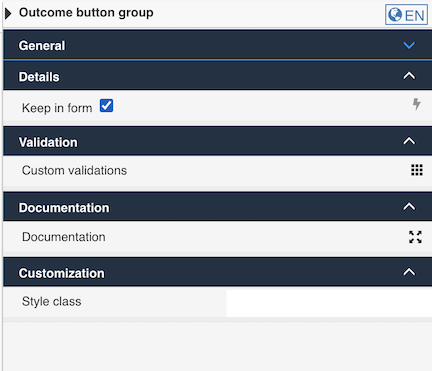The image size is (432, 371).
Task: Collapse the Validation section chevron
Action: coord(409,141)
